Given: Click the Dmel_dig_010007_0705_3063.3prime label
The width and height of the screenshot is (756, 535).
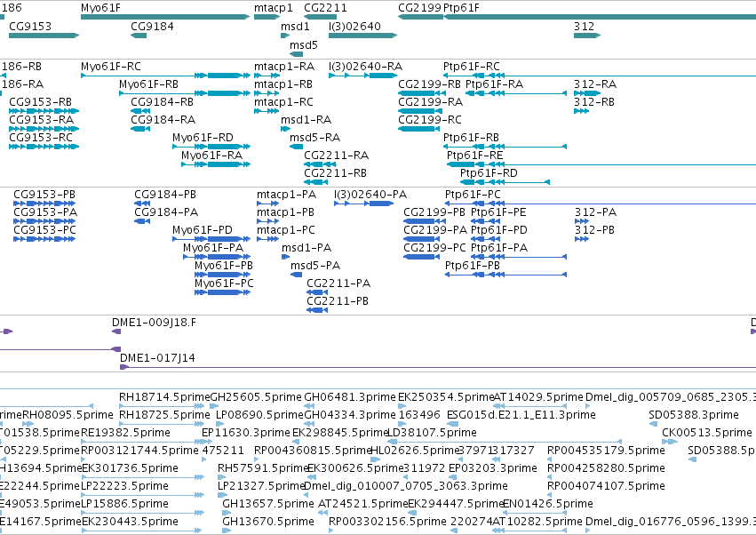Looking at the screenshot, I should tap(406, 486).
